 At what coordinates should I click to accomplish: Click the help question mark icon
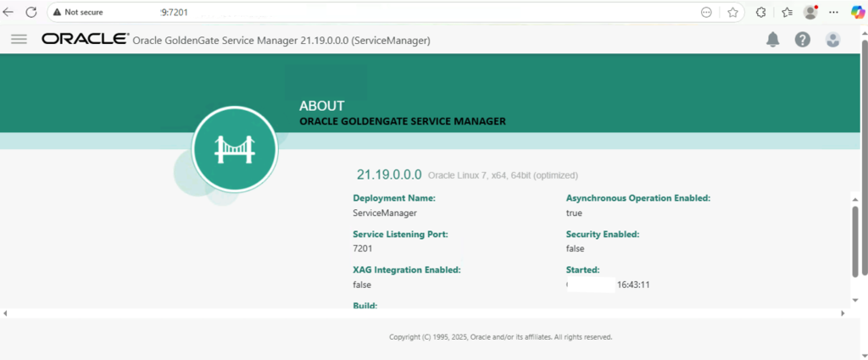[803, 39]
